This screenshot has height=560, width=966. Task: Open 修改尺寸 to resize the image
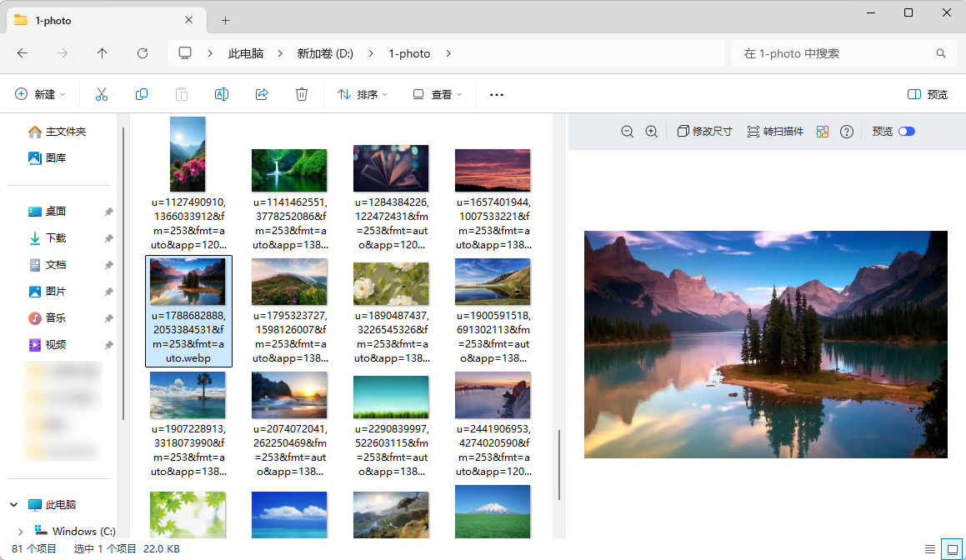[x=704, y=131]
